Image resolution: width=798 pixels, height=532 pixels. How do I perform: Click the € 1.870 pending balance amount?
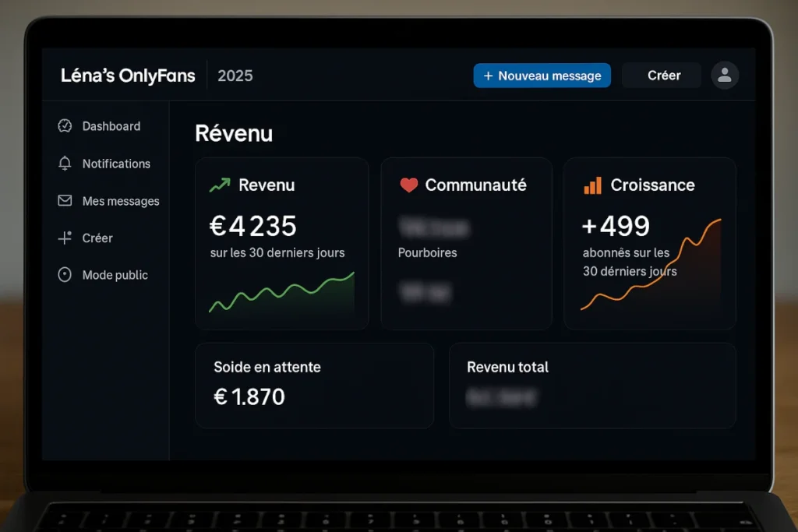[x=249, y=396]
